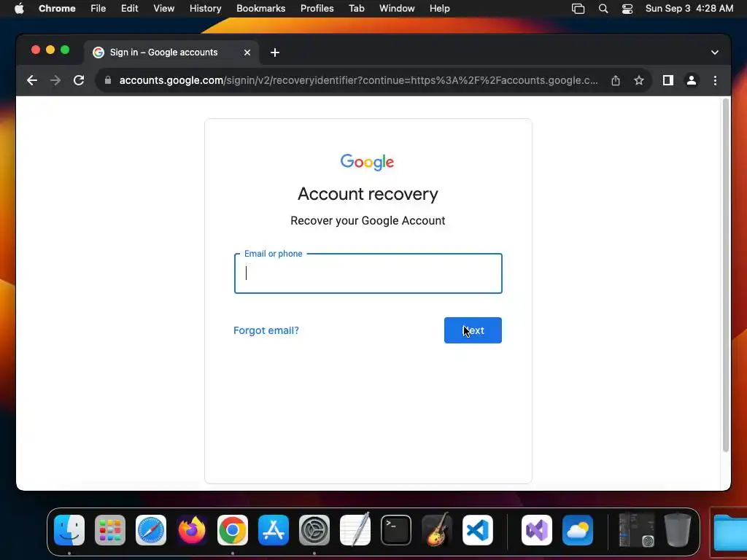Click the address bar URL
This screenshot has width=747, height=560.
[x=358, y=80]
